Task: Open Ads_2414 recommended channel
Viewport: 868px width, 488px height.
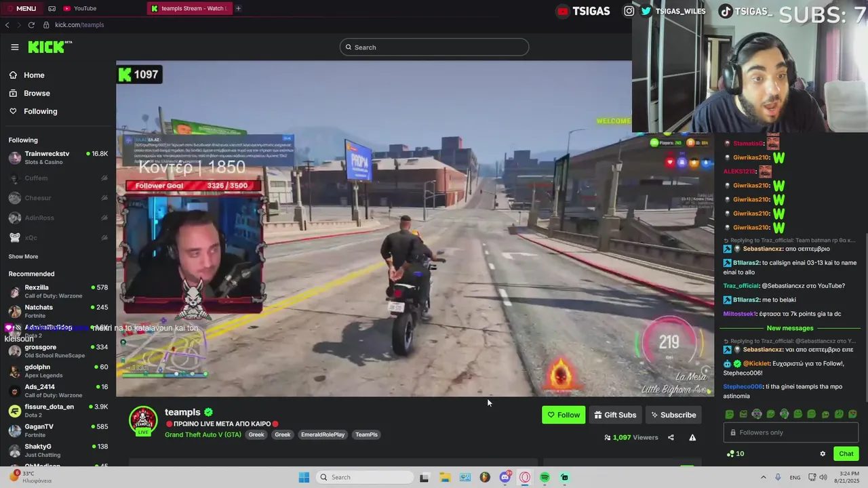Action: (58, 390)
